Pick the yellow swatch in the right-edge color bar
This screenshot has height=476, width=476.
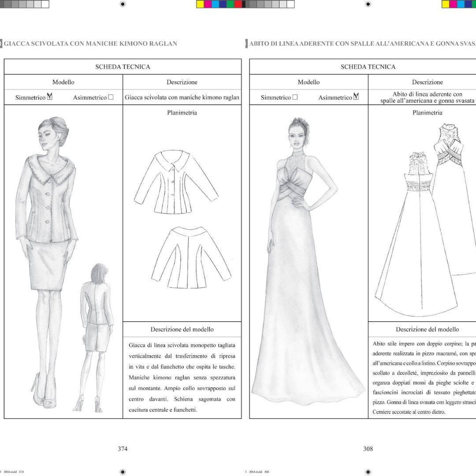[446, 4]
